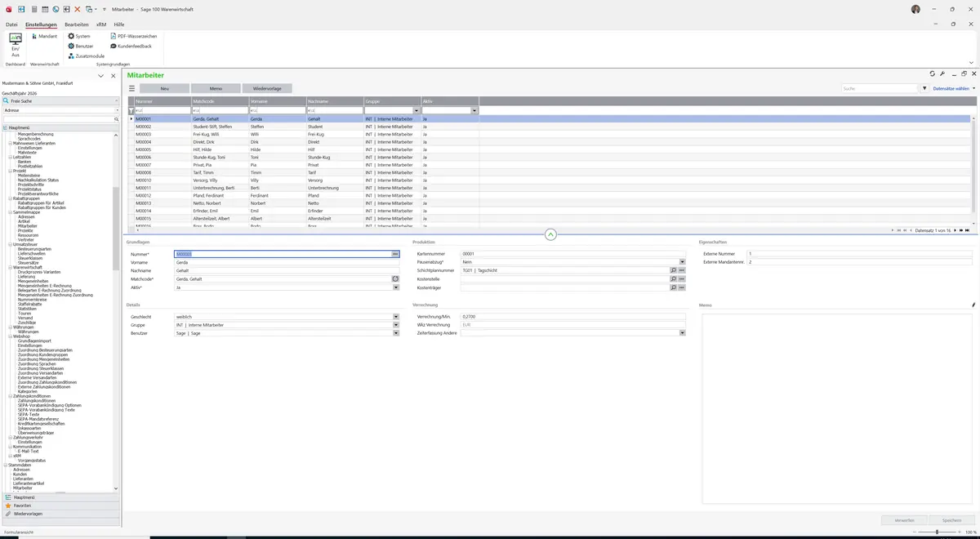This screenshot has height=539, width=980.
Task: Open Zeiterfassung Andere dropdown
Action: pyautogui.click(x=682, y=333)
